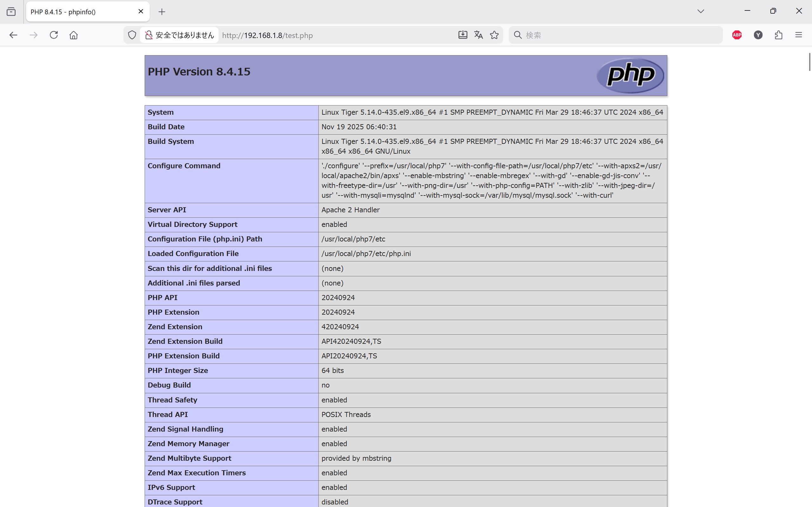The width and height of the screenshot is (812, 507).
Task: Reload the phpinfo page
Action: coord(54,35)
